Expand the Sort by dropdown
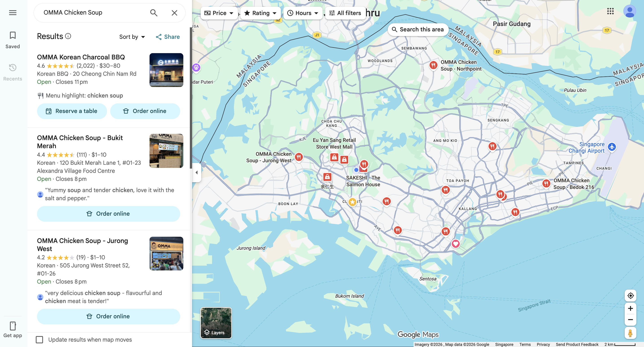644x347 pixels. [132, 37]
